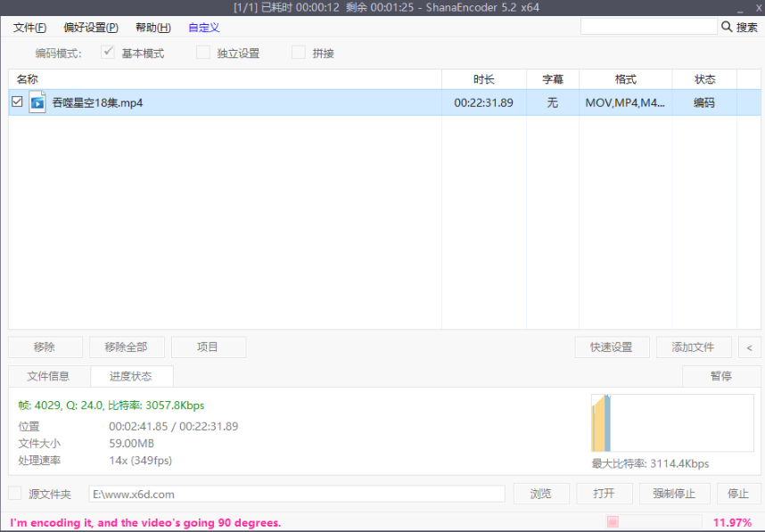Open 快速设置 quick settings
The height and width of the screenshot is (532, 765).
pyautogui.click(x=612, y=348)
